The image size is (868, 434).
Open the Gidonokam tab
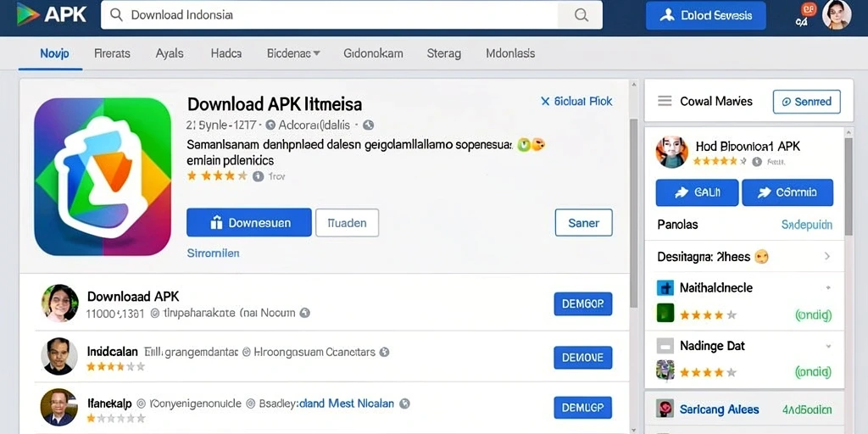pos(373,53)
